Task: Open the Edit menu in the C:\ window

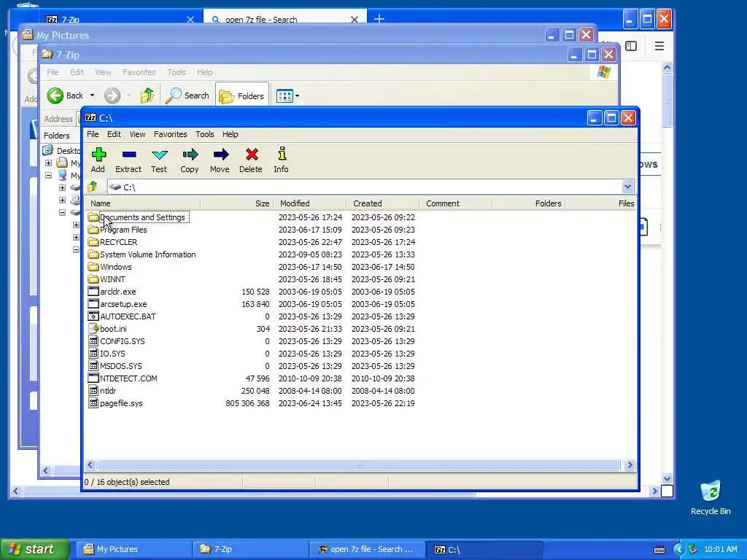Action: (114, 134)
